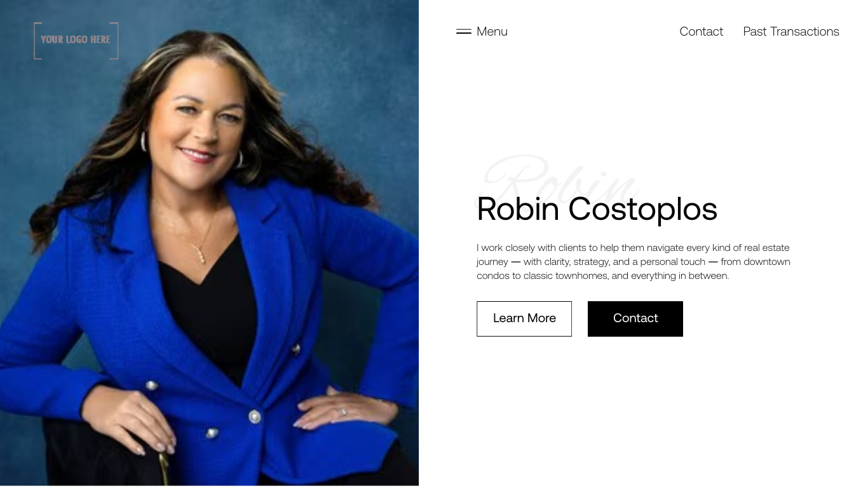The image size is (868, 488).
Task: Click the right bracket of the logo
Action: coord(115,41)
